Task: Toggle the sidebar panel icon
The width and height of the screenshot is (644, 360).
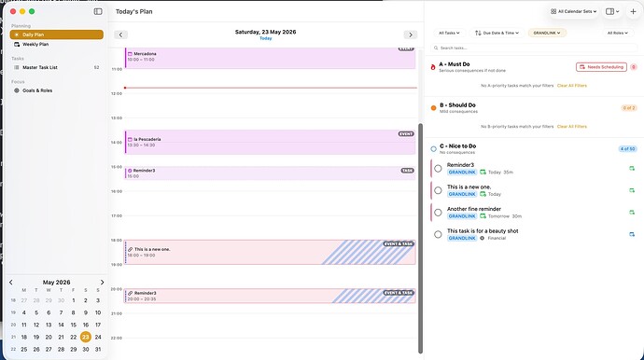Action: (98, 11)
